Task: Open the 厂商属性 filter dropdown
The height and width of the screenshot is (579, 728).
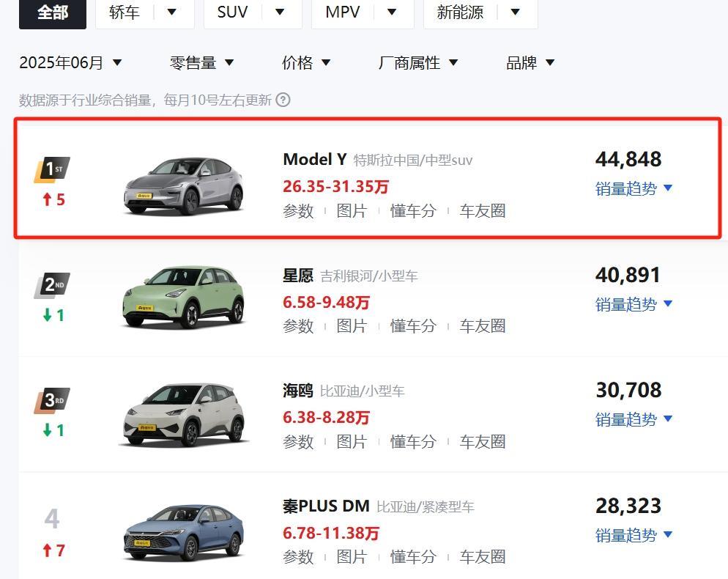Action: click(418, 62)
